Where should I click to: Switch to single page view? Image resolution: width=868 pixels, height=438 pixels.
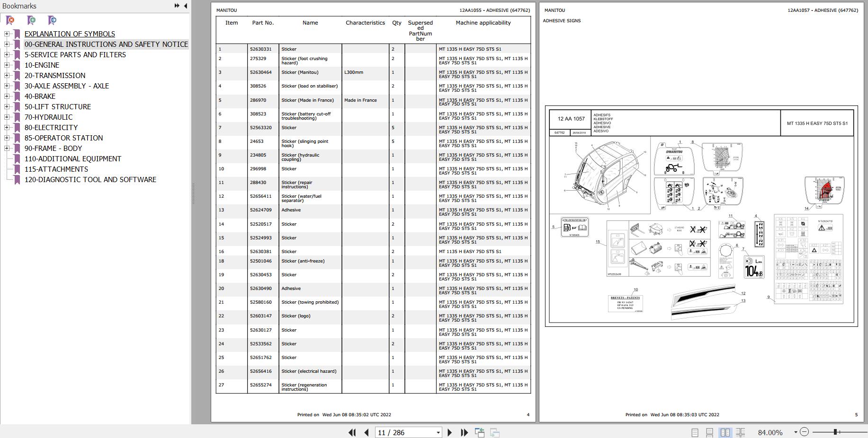(695, 432)
